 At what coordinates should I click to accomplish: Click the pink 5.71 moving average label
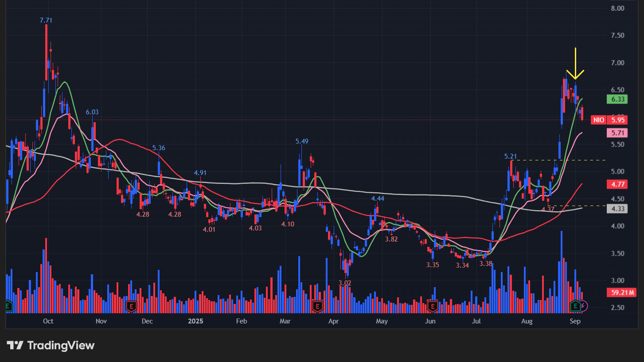click(618, 132)
